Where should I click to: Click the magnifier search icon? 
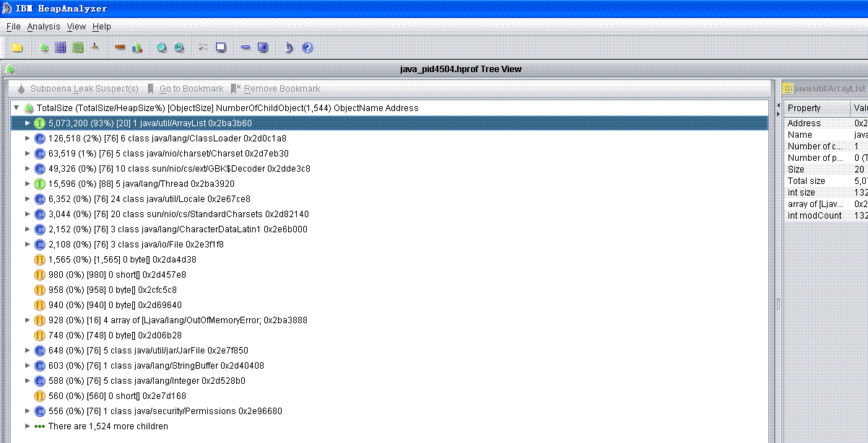(x=162, y=48)
